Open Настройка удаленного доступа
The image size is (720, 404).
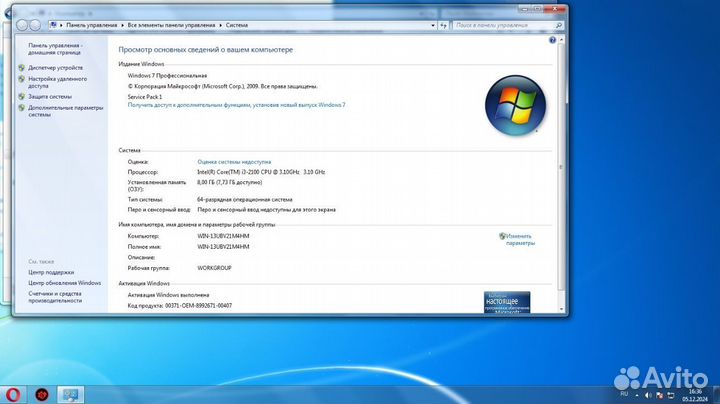coord(57,82)
